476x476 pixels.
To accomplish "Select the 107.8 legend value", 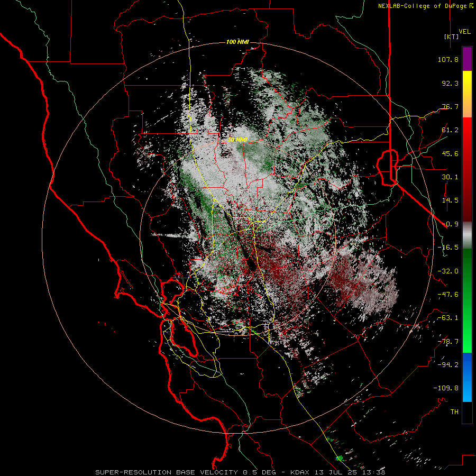I will click(x=448, y=59).
